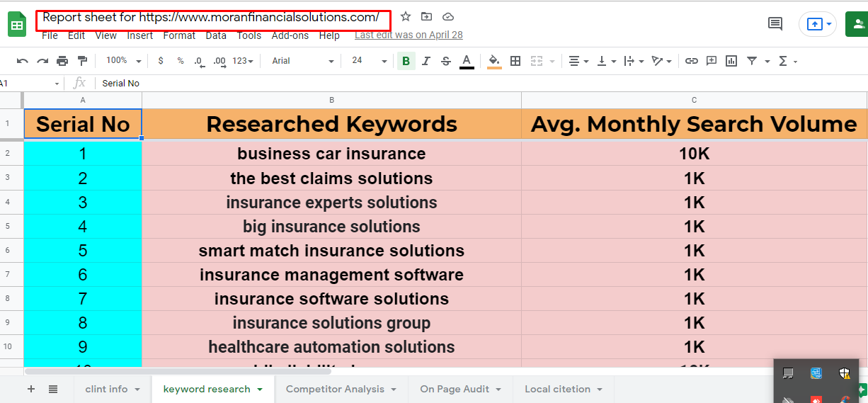Open text rotation dropdown

[x=661, y=61]
